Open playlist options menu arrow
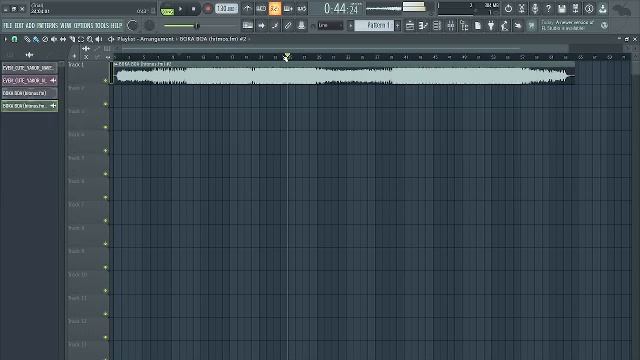The height and width of the screenshot is (360, 640). [5, 39]
